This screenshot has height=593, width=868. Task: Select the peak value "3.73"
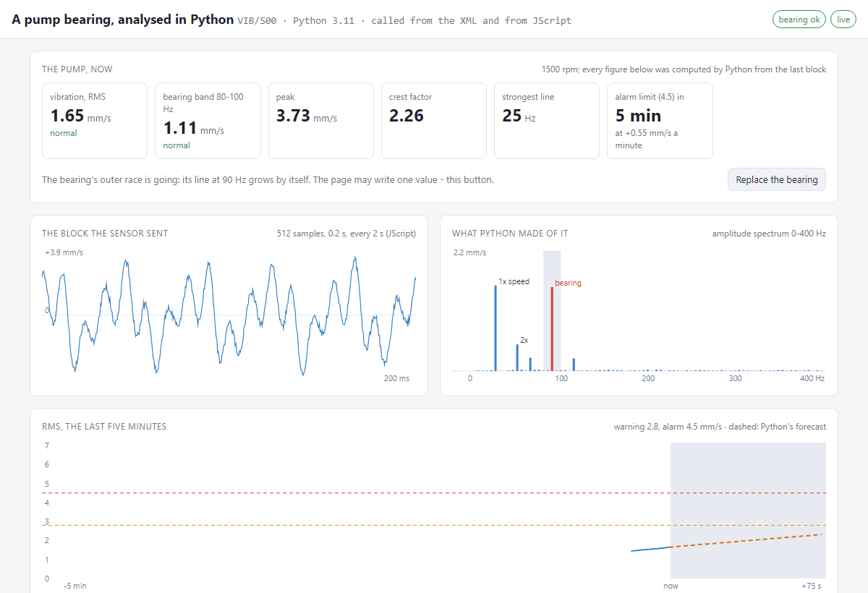293,116
